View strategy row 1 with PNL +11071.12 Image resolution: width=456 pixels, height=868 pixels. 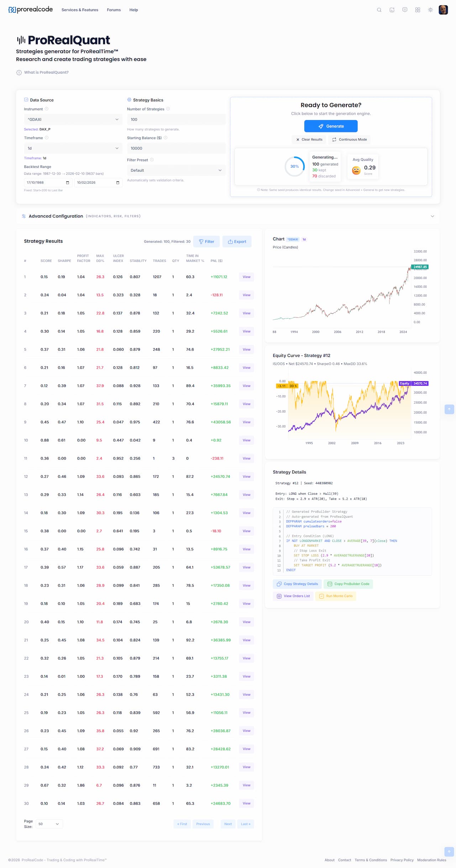[246, 277]
